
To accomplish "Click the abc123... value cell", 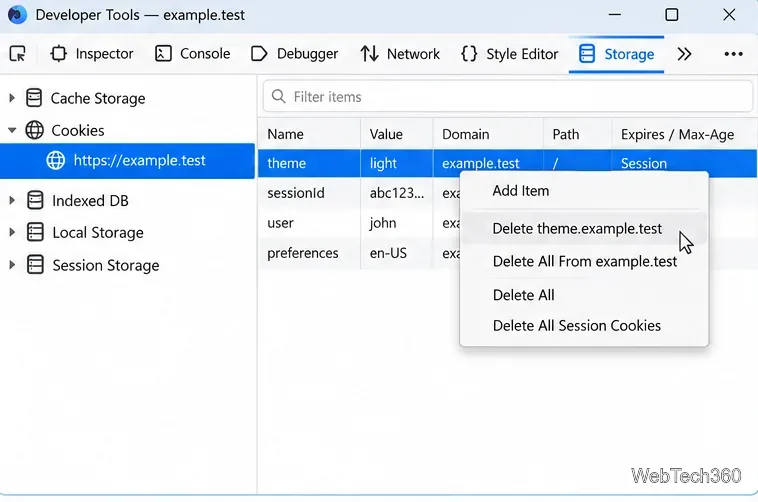I will click(396, 193).
